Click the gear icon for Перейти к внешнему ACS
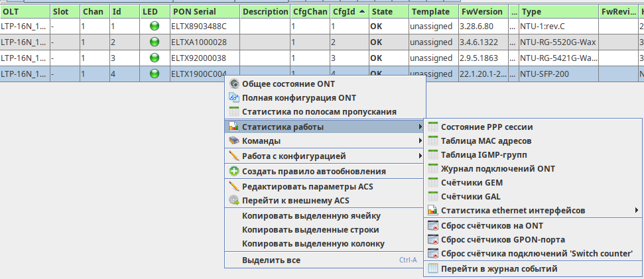Image resolution: width=644 pixels, height=279 pixels. (x=233, y=200)
